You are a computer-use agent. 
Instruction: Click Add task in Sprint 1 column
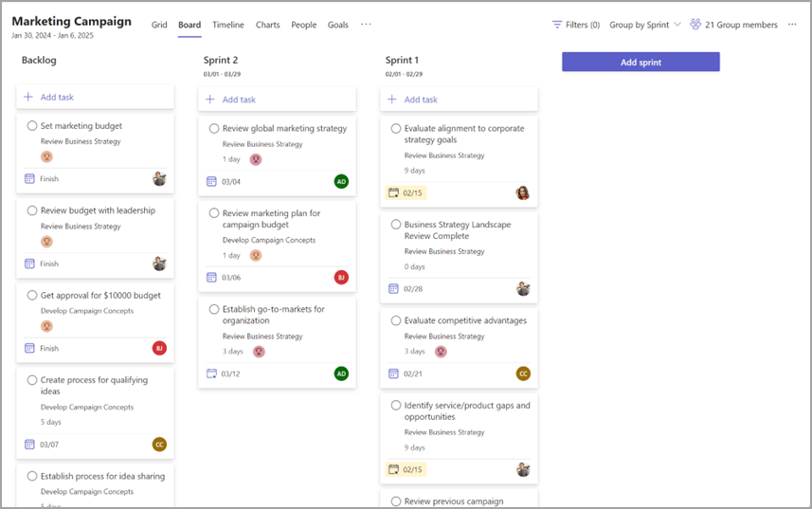420,100
